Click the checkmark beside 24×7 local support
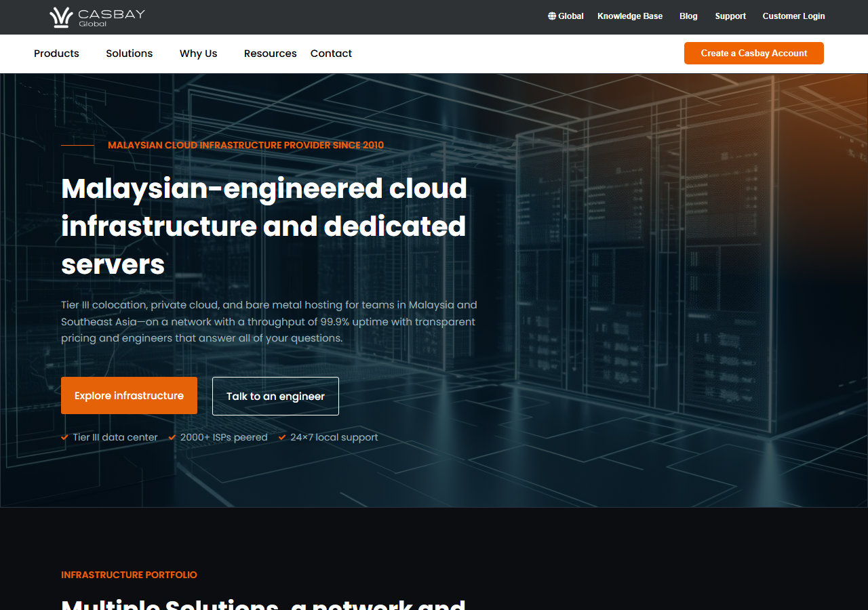 pyautogui.click(x=283, y=438)
